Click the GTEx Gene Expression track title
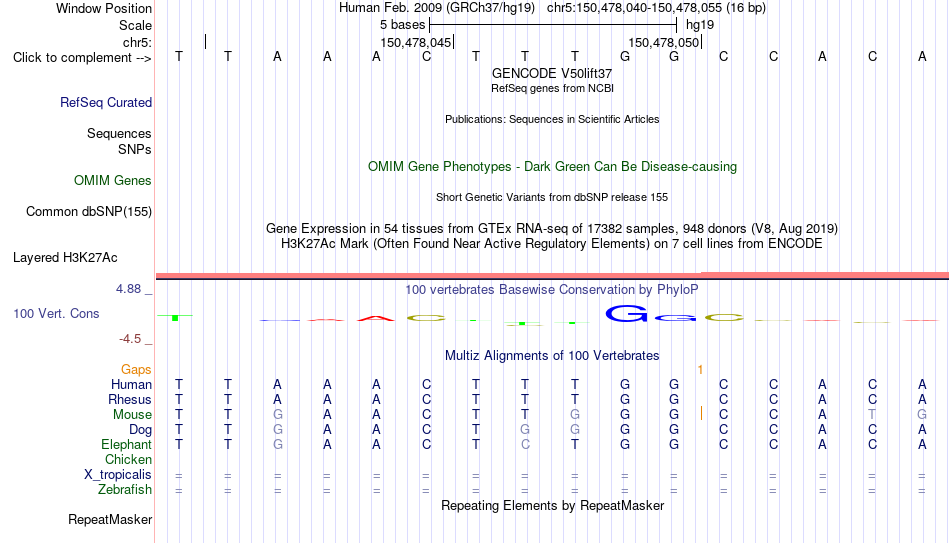The image size is (950, 543). (552, 228)
